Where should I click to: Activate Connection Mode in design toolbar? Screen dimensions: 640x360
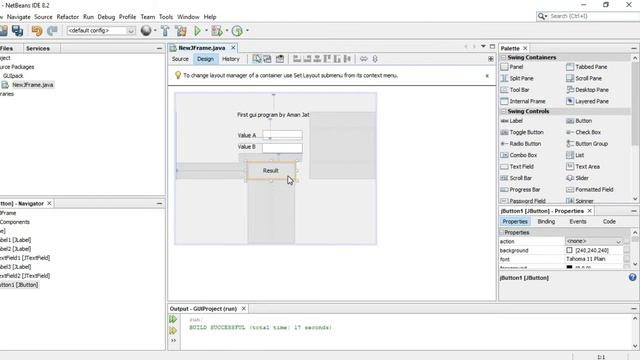tap(267, 59)
